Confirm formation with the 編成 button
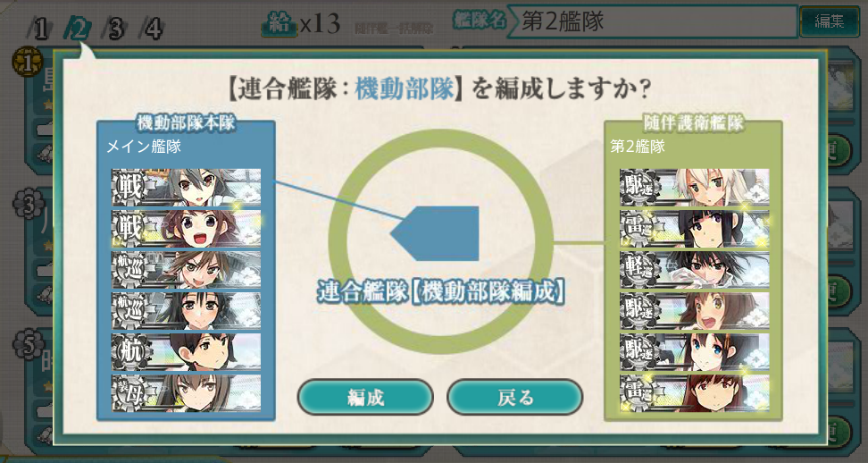This screenshot has width=868, height=463. point(365,397)
